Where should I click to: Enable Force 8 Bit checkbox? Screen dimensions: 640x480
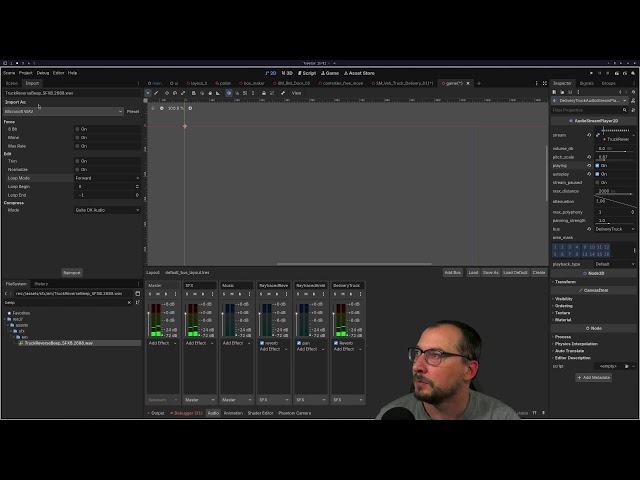click(x=77, y=129)
